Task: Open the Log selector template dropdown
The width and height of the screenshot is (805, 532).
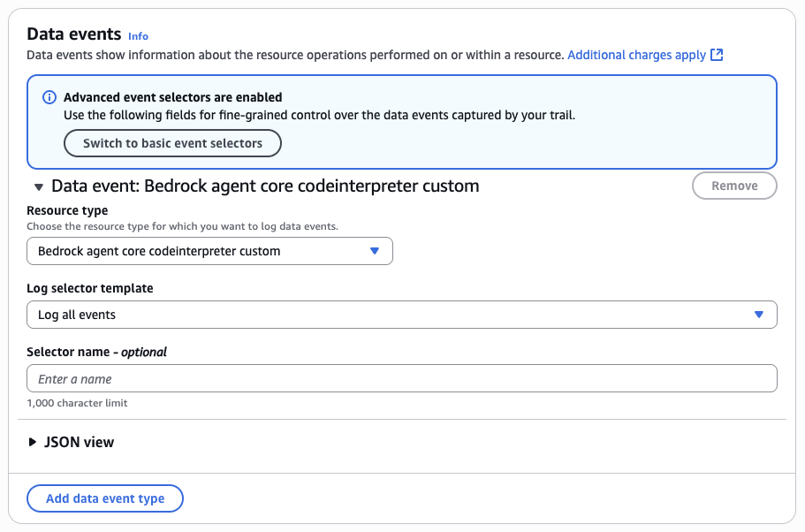Action: [401, 315]
